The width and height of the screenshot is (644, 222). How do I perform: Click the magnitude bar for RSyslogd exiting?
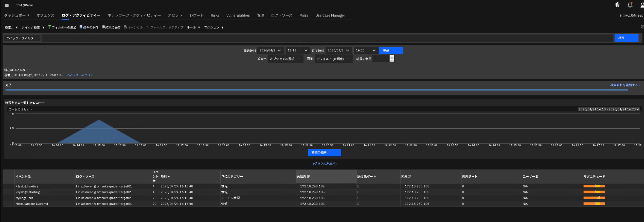(x=594, y=186)
